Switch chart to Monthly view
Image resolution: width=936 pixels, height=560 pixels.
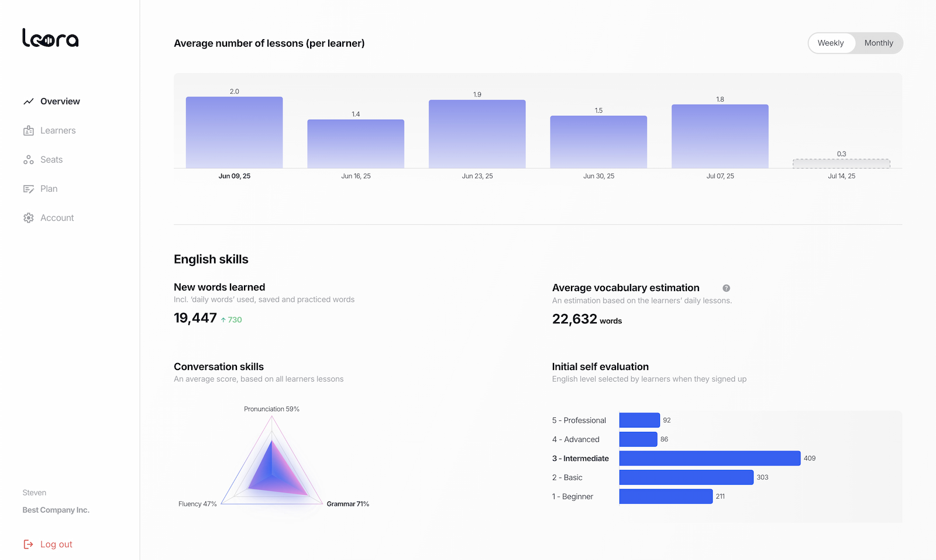(x=878, y=43)
